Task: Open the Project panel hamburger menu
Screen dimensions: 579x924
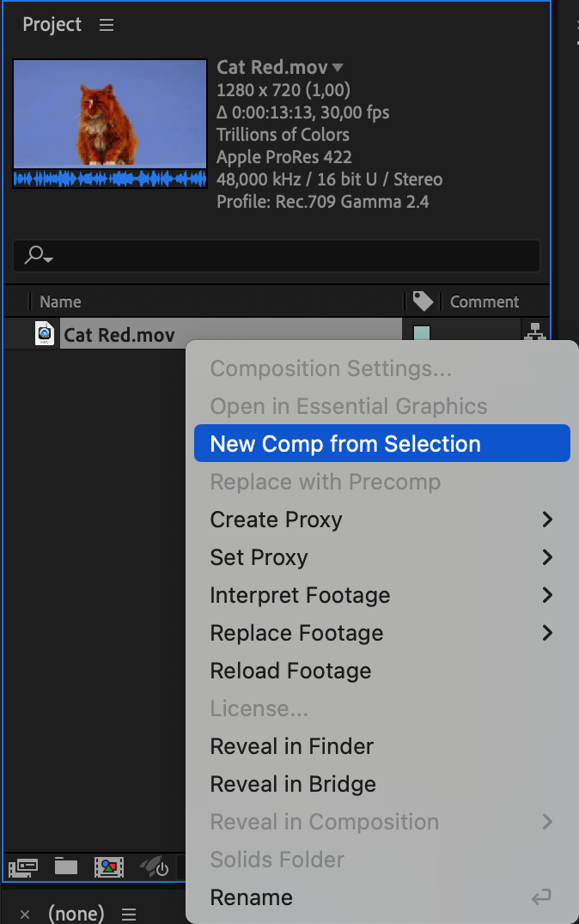Action: coord(107,25)
